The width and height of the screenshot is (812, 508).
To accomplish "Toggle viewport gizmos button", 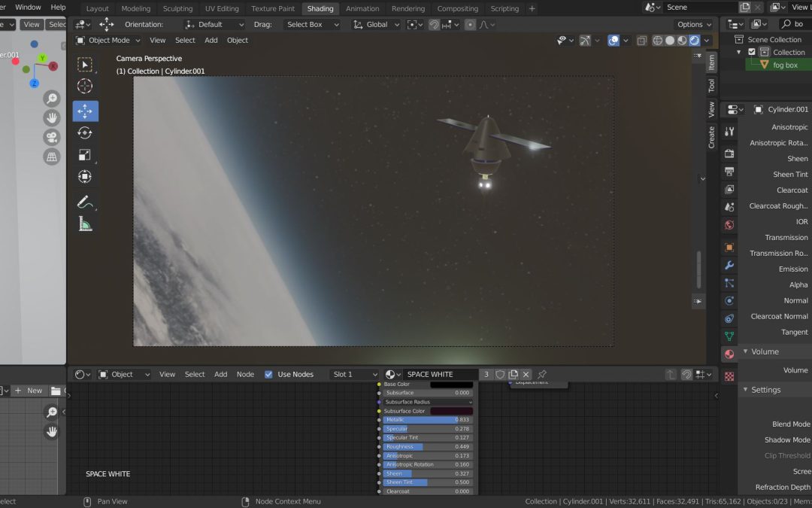I will coord(585,41).
